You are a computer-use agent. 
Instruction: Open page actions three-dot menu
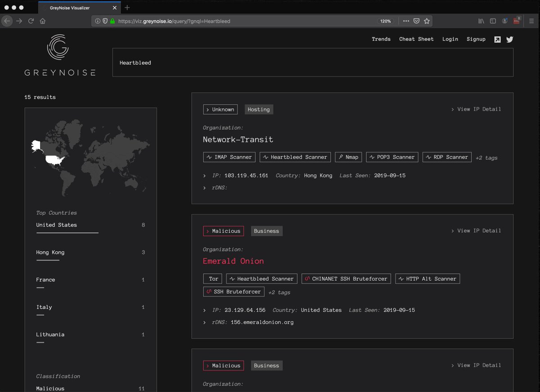(406, 21)
